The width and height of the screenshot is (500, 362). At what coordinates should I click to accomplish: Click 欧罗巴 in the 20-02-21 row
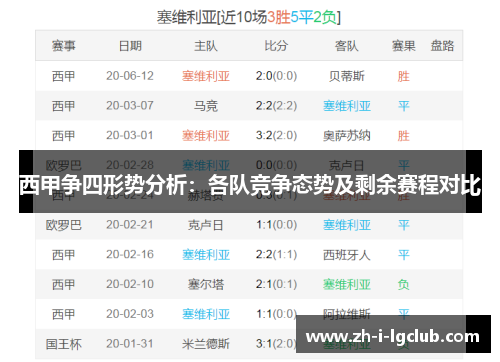(64, 225)
